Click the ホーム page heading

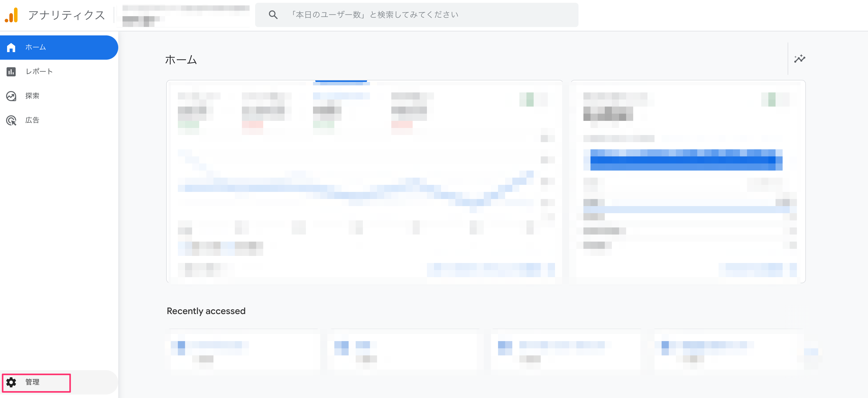(181, 60)
